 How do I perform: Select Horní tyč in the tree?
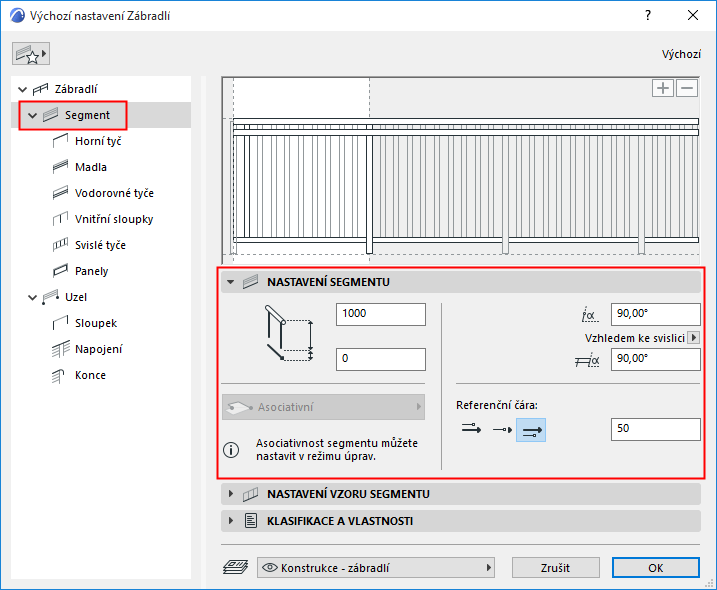point(98,141)
